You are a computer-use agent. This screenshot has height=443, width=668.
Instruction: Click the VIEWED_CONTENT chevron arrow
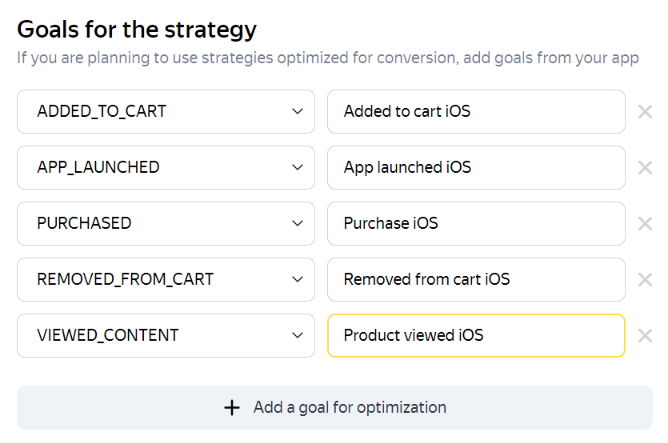tap(297, 336)
